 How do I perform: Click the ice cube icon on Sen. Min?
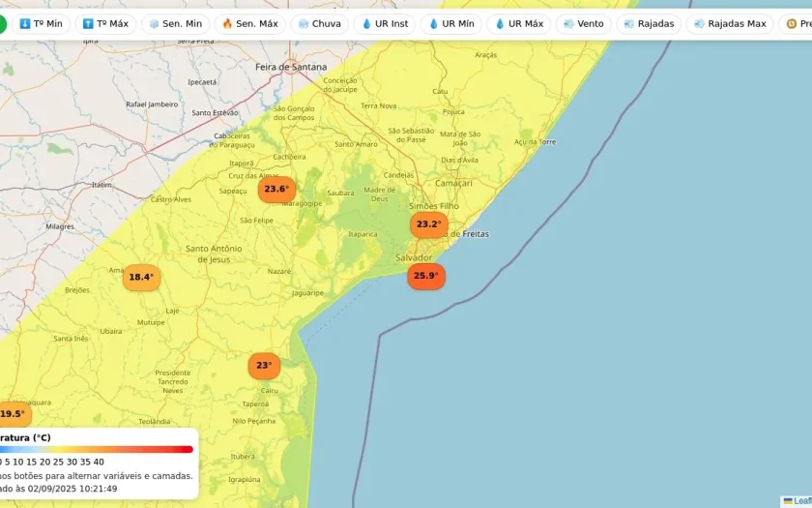[x=154, y=24]
